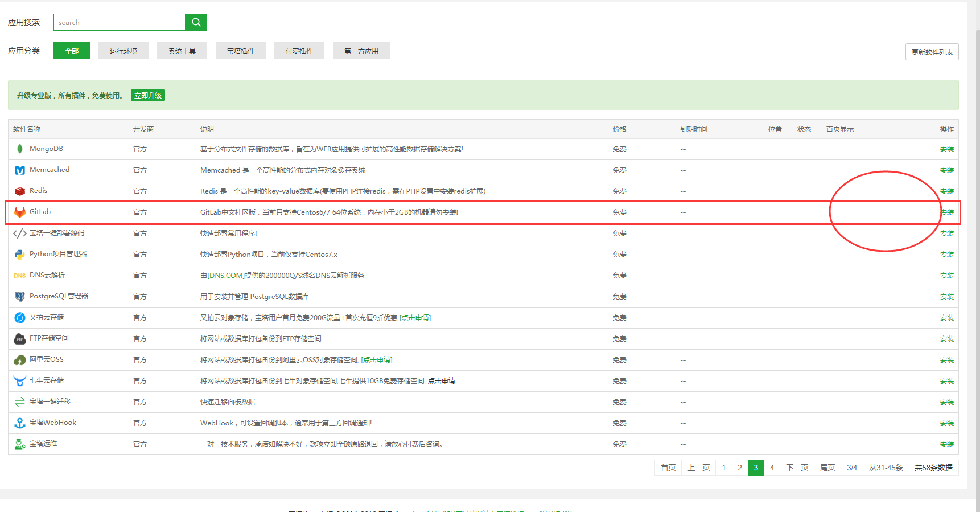The height and width of the screenshot is (512, 980).
Task: Install 宝塔运维 via 安装 link
Action: [x=947, y=444]
